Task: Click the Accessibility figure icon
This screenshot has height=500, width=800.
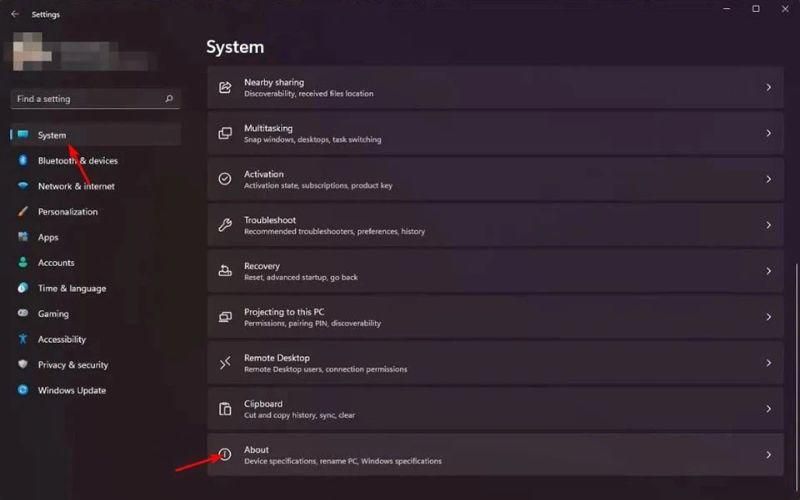Action: click(23, 339)
